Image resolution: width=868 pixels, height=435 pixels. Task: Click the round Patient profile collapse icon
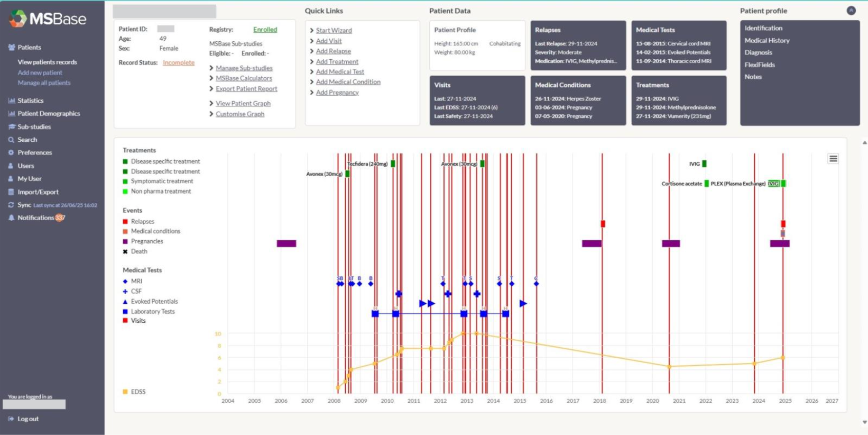click(x=851, y=11)
